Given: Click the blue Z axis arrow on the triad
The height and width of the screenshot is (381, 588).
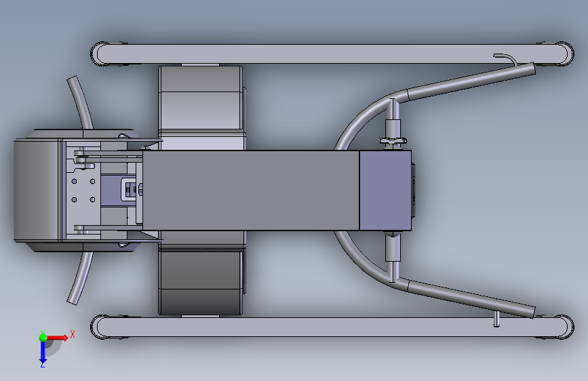Looking at the screenshot, I should 43,353.
